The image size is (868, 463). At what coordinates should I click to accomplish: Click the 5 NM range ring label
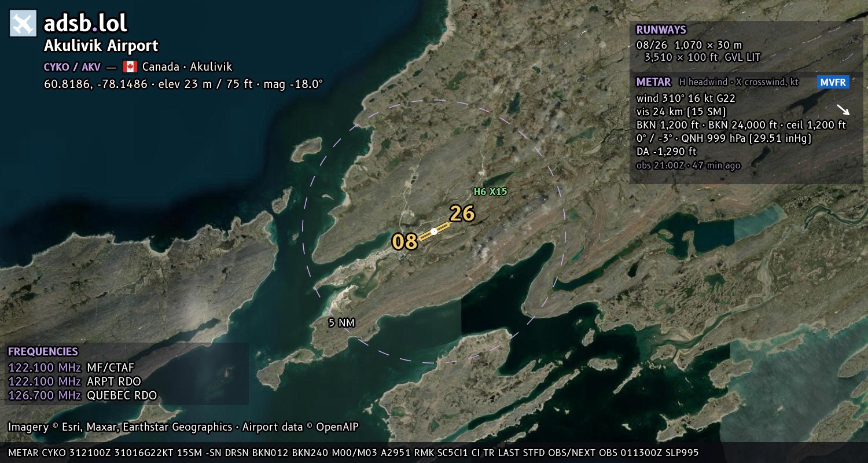pyautogui.click(x=340, y=323)
